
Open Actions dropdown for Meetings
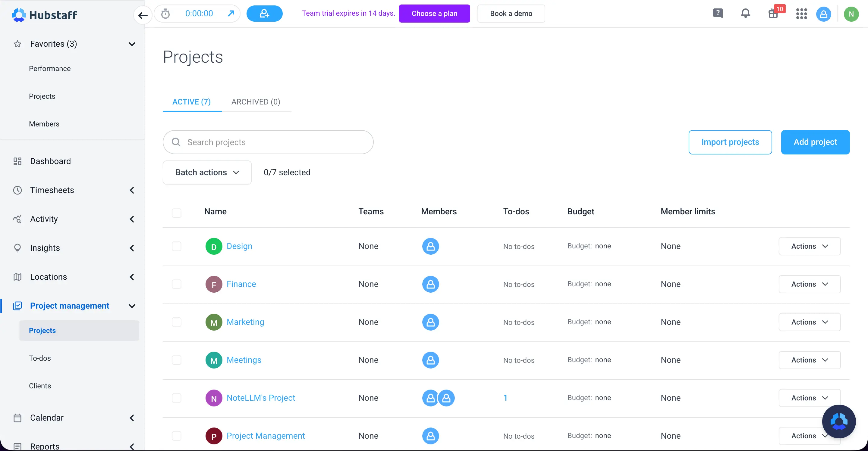coord(809,360)
